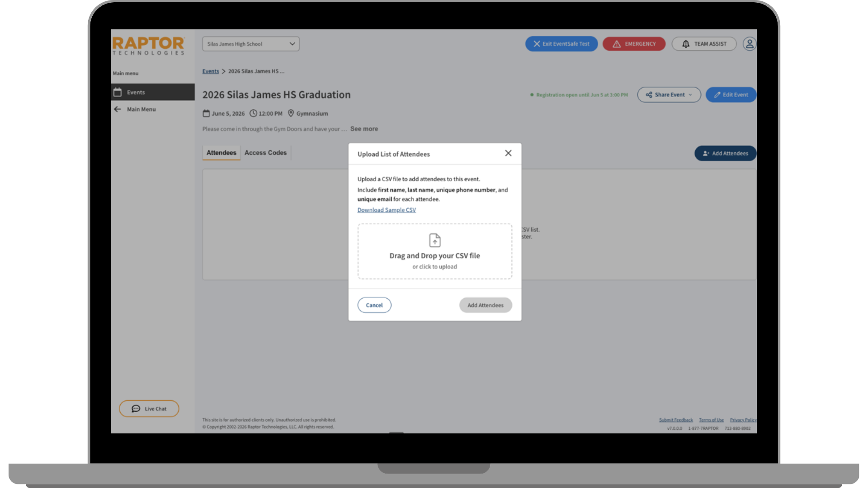
Task: Select the Attendees tab
Action: point(221,153)
